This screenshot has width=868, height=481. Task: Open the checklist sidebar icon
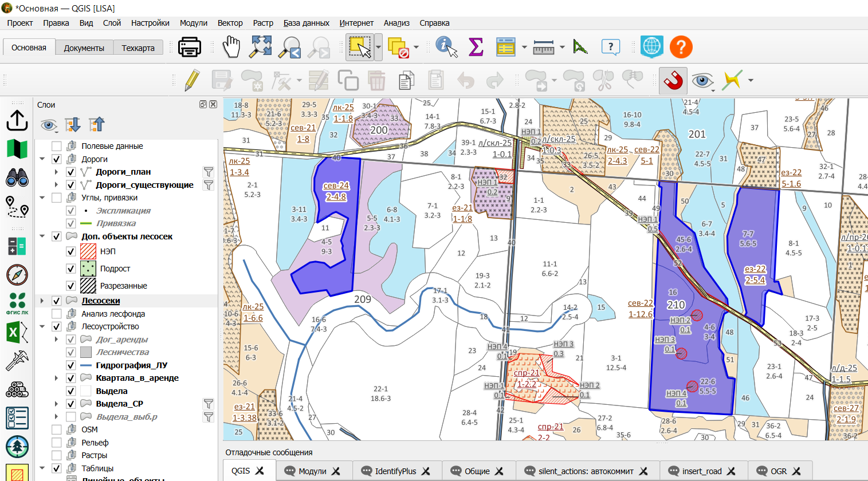point(17,418)
